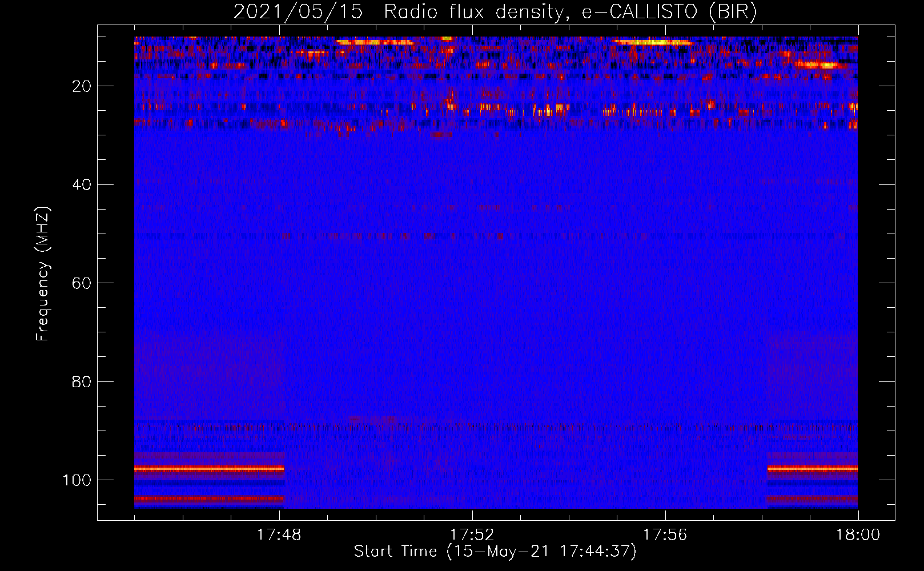Click the 40 frequency tick label

(82, 185)
